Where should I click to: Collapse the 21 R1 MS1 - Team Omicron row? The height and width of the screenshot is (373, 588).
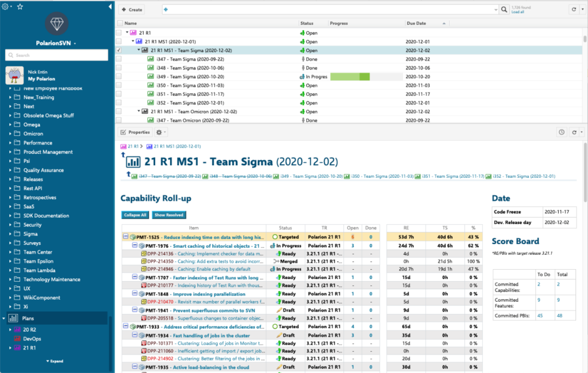(x=139, y=111)
